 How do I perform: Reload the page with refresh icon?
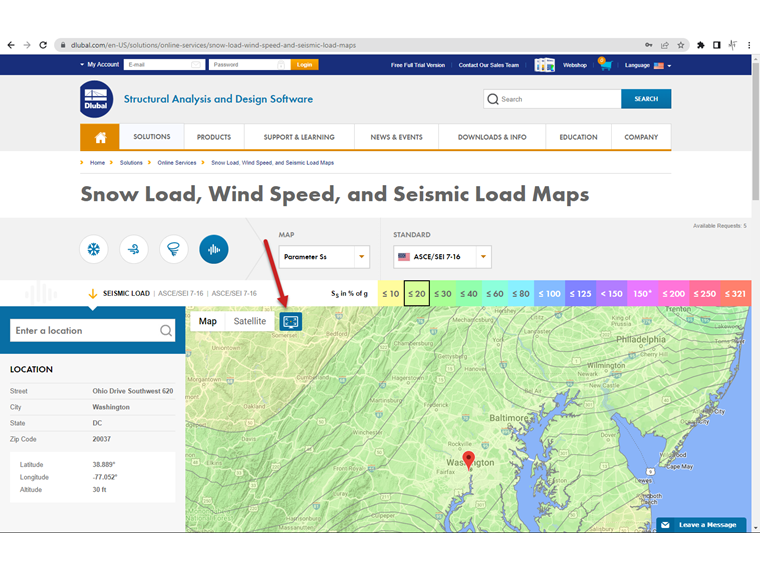43,45
